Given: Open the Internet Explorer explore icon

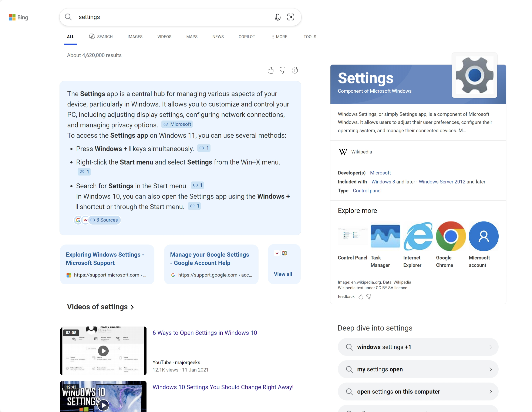Looking at the screenshot, I should tap(418, 236).
